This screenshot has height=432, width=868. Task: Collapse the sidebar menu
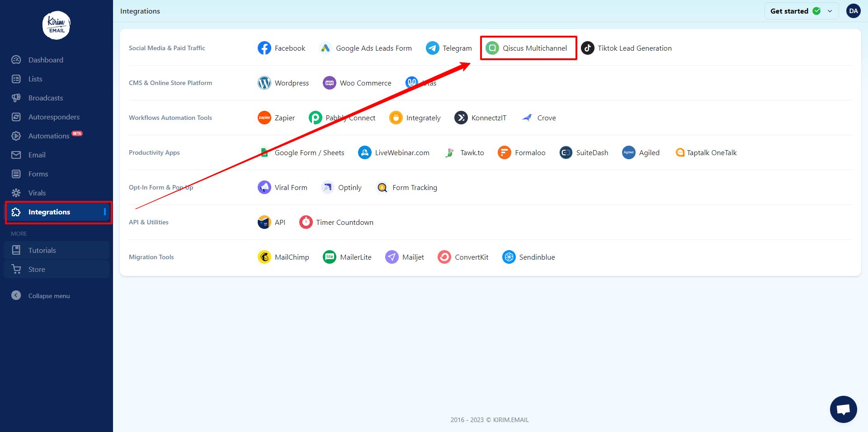pyautogui.click(x=41, y=295)
